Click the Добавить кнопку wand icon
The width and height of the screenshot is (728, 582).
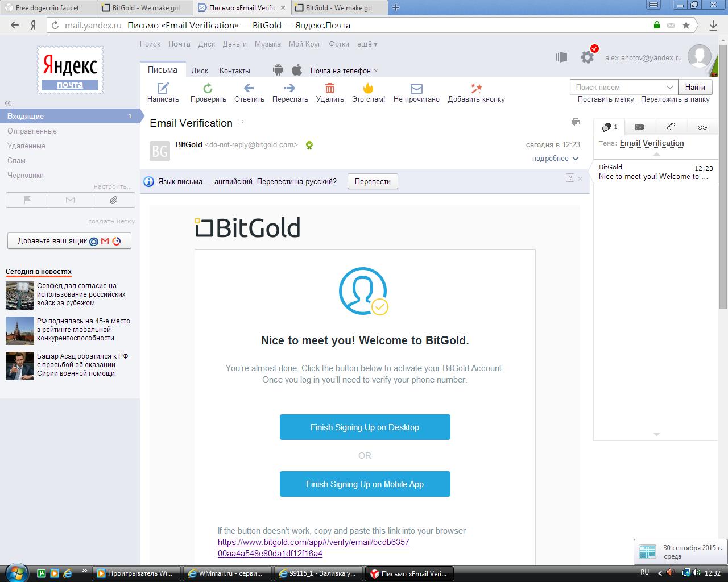[476, 88]
